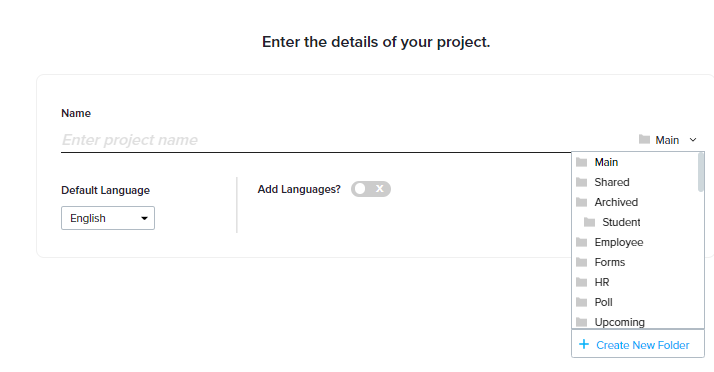714x372 pixels.
Task: Click the Student subfolder icon
Action: (589, 222)
